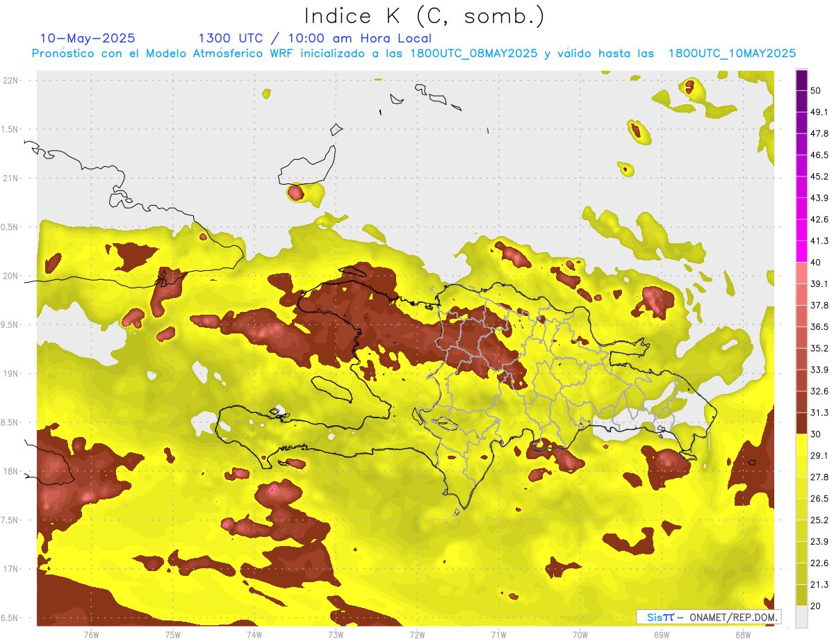This screenshot has height=644, width=834.
Task: Click the '1800UTC_08MAY2025' initialization time text
Action: (x=475, y=53)
